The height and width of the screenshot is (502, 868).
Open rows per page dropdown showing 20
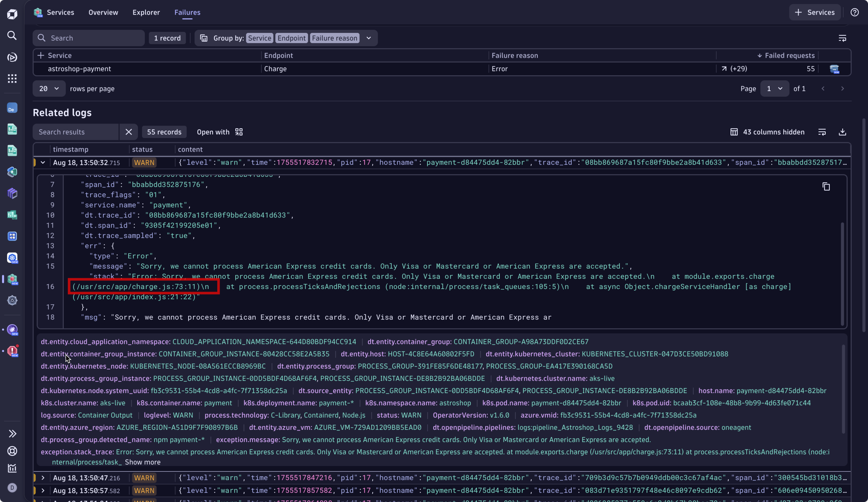(48, 89)
